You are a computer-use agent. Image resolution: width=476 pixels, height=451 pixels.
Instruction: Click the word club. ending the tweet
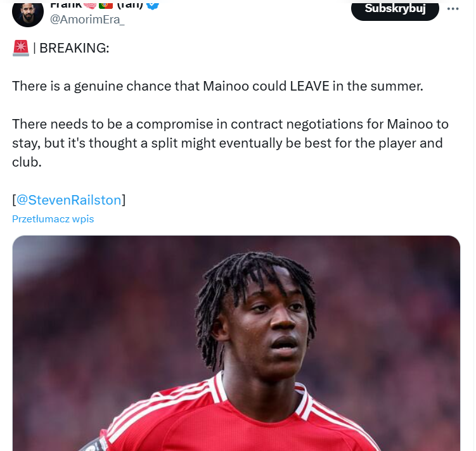point(27,162)
